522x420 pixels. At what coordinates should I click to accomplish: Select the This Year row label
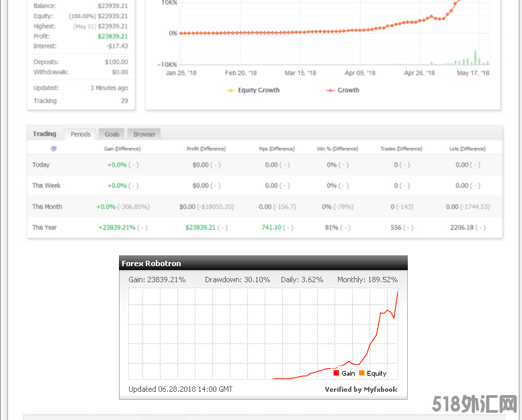pyautogui.click(x=44, y=228)
